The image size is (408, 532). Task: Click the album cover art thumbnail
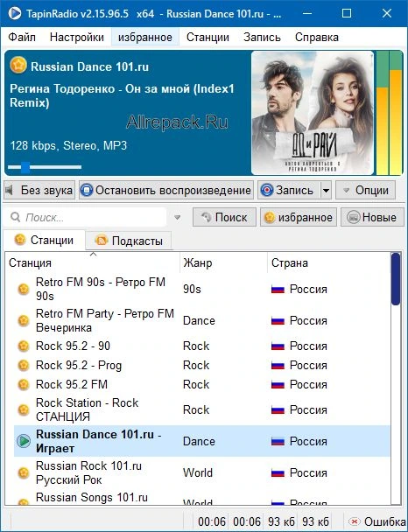pyautogui.click(x=313, y=113)
